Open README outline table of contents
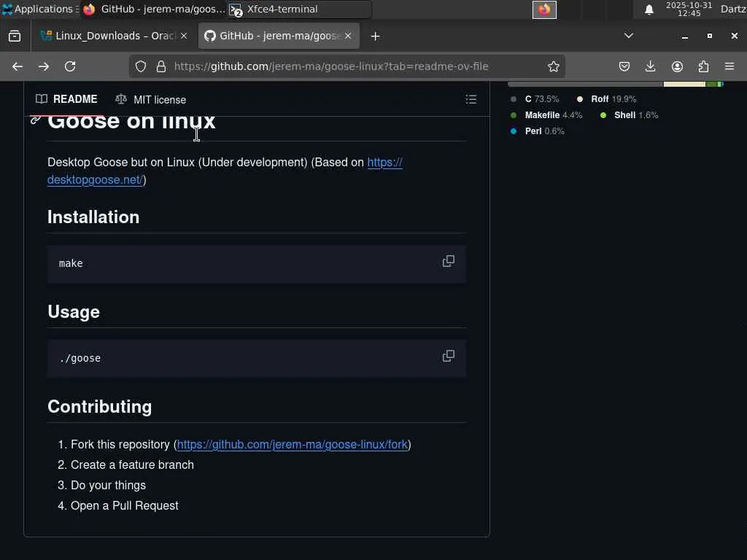The height and width of the screenshot is (560, 747). (471, 99)
